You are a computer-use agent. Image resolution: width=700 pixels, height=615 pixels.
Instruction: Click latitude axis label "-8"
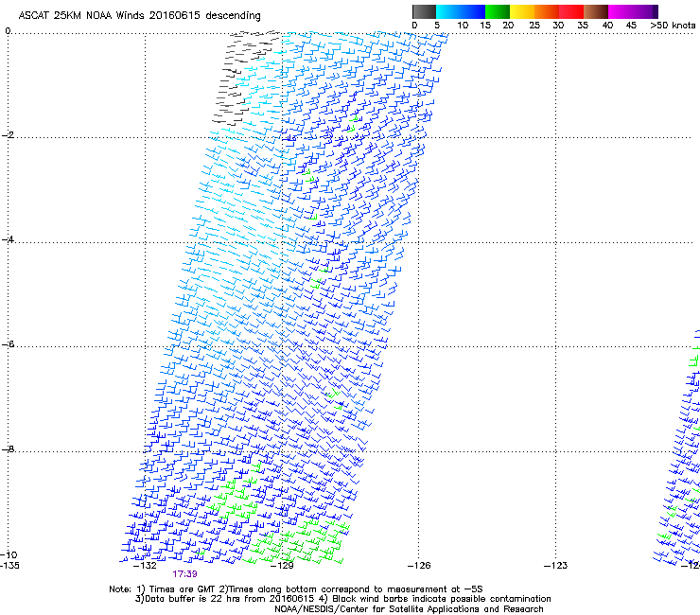click(8, 448)
